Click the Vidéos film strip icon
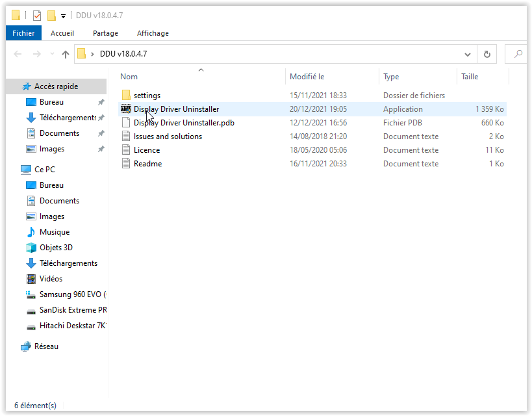Screen dimensions: 532x416 pyautogui.click(x=31, y=279)
